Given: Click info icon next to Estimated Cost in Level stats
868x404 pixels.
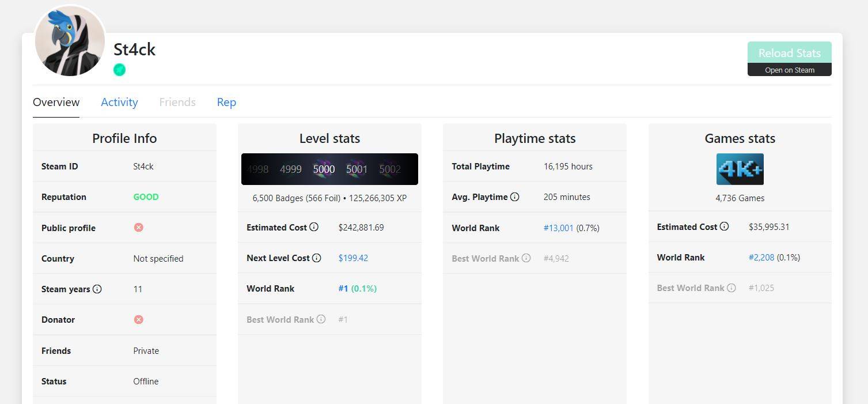Looking at the screenshot, I should tap(314, 227).
